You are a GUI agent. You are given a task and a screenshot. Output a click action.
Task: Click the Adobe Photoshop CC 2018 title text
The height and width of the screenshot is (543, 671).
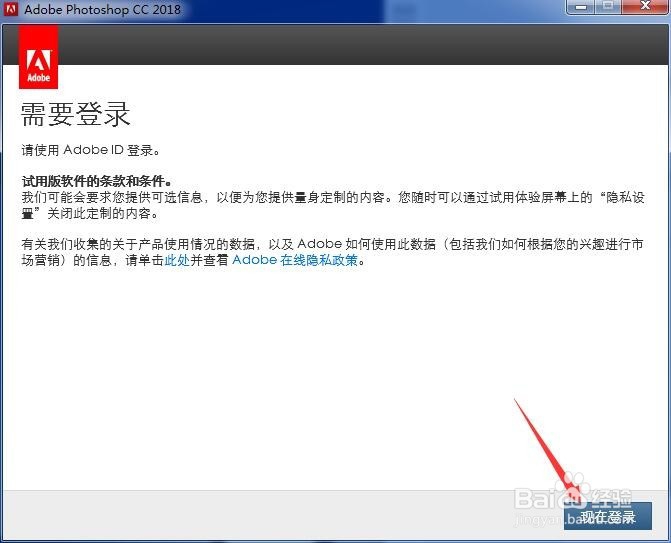[102, 9]
